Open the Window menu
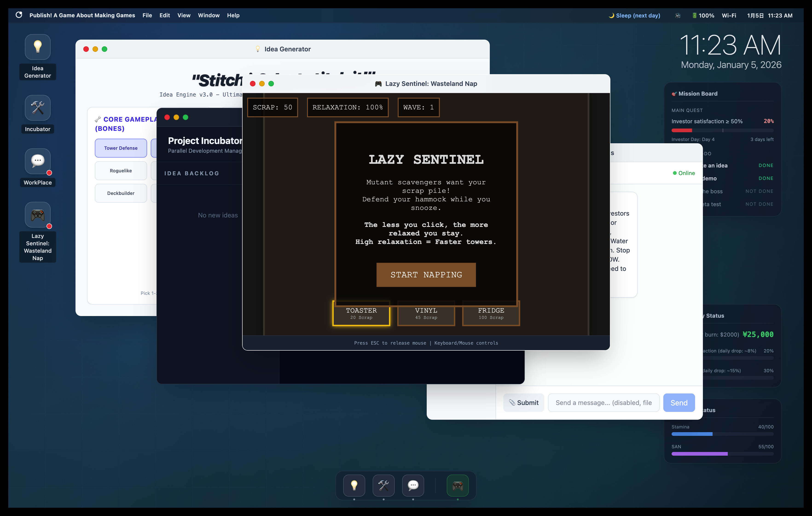This screenshot has width=812, height=516. coord(208,15)
